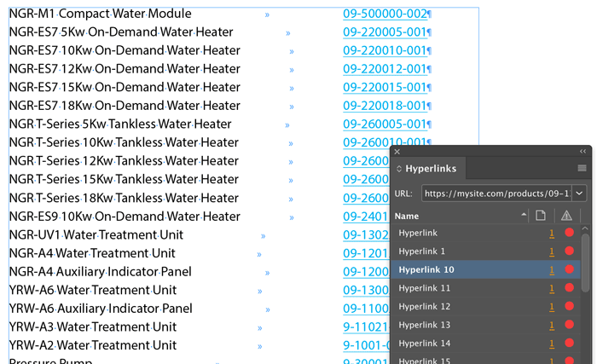Select the Hyperlinks panel tab
Image resolution: width=597 pixels, height=364 pixels.
point(426,168)
